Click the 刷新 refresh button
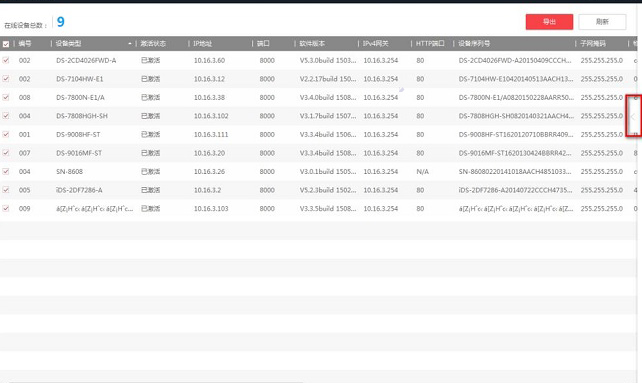This screenshot has height=383, width=644. [602, 22]
